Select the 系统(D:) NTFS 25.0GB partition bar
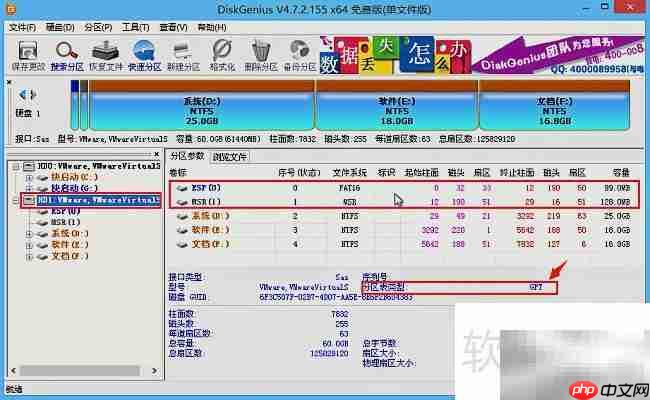The height and width of the screenshot is (400, 650). pyautogui.click(x=202, y=105)
